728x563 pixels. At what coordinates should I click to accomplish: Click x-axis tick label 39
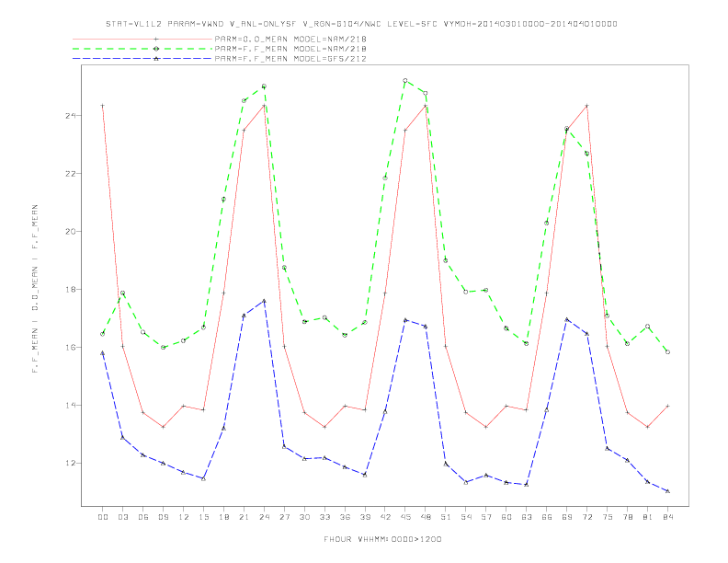tap(365, 517)
